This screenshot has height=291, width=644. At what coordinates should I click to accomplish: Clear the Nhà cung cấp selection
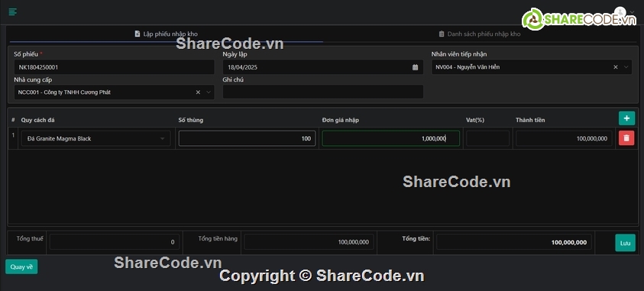[198, 92]
